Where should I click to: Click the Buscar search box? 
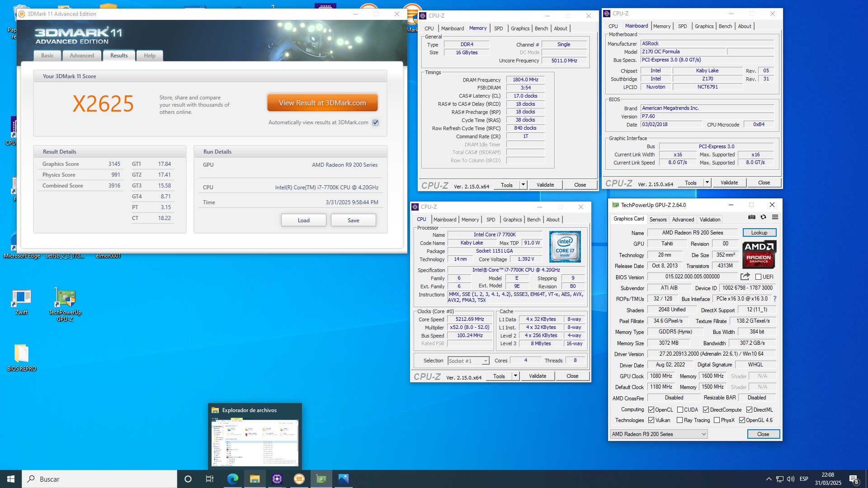click(99, 479)
